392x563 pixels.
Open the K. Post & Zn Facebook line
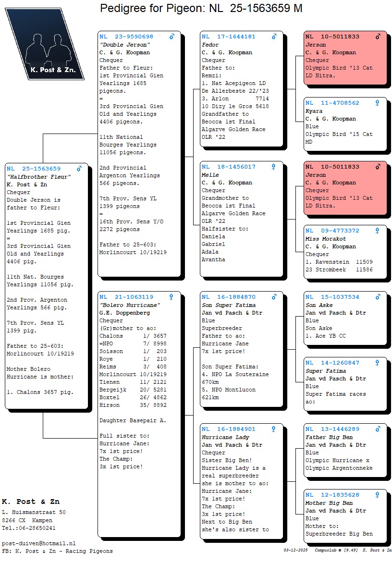point(57,551)
